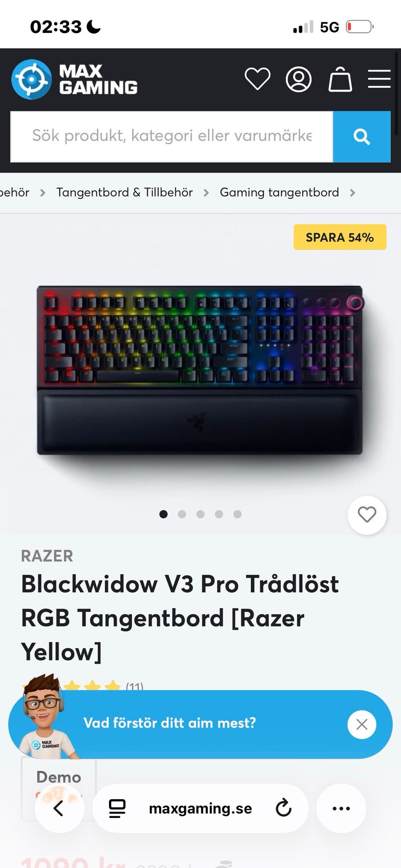Viewport: 401px width, 868px height.
Task: Tap the maxgaming.se address bar
Action: [200, 808]
